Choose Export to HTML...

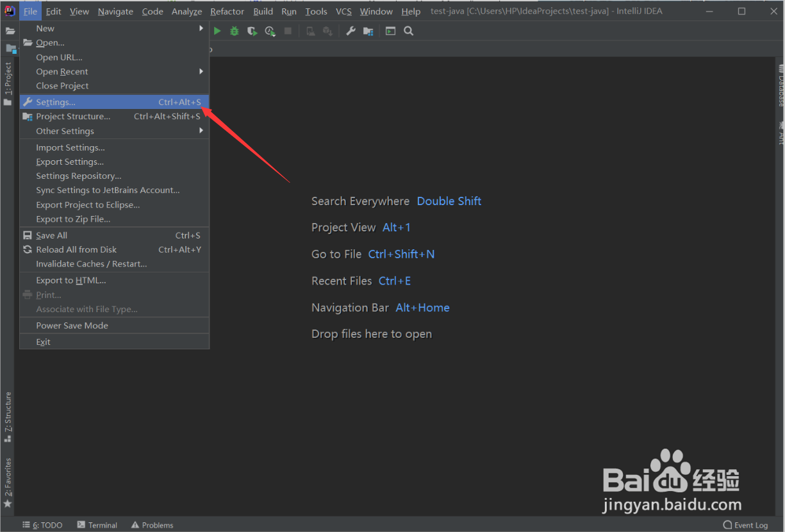tap(114, 280)
